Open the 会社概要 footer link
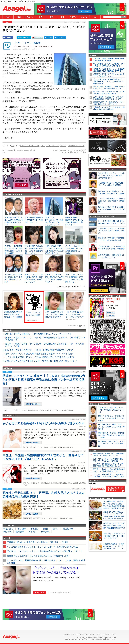This screenshot has width=129, height=644. point(67,634)
